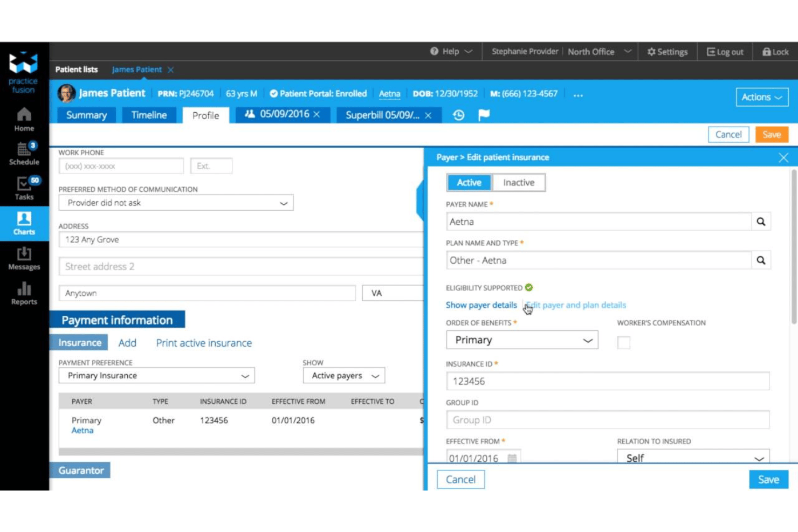
Task: Open the history clock icon
Action: click(x=458, y=115)
